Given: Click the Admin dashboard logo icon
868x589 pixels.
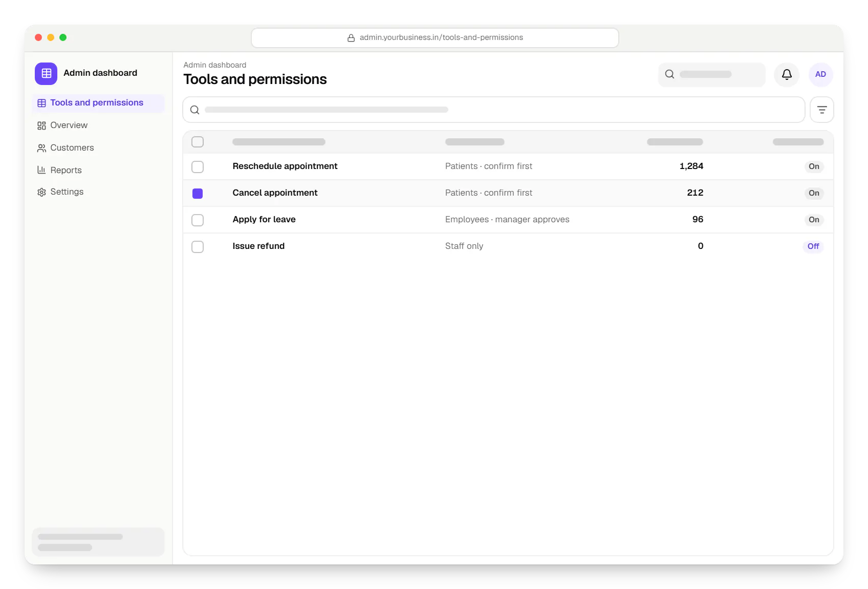Looking at the screenshot, I should pyautogui.click(x=46, y=73).
